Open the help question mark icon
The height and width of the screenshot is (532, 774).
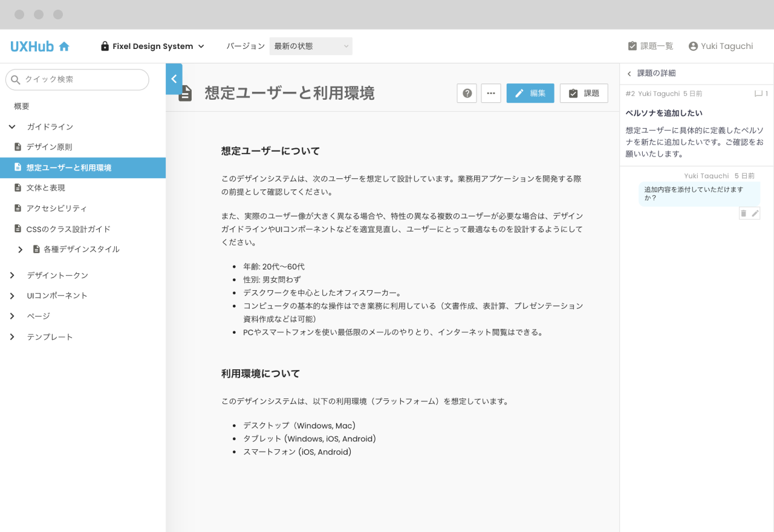[467, 93]
